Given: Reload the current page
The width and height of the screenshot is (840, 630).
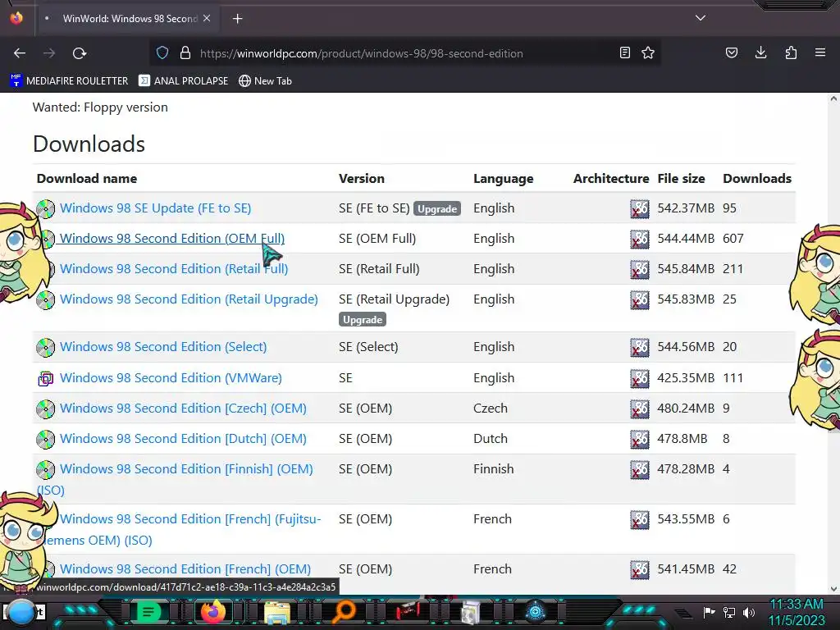Looking at the screenshot, I should tap(80, 53).
